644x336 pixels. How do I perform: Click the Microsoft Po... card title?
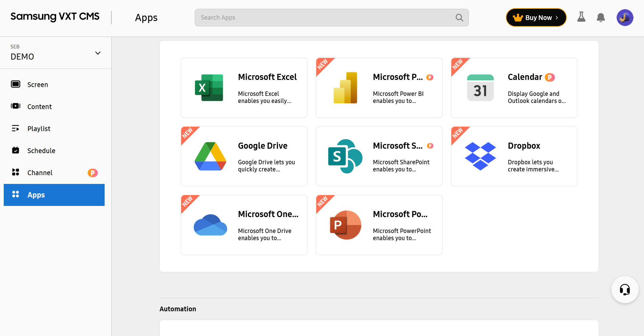(400, 214)
